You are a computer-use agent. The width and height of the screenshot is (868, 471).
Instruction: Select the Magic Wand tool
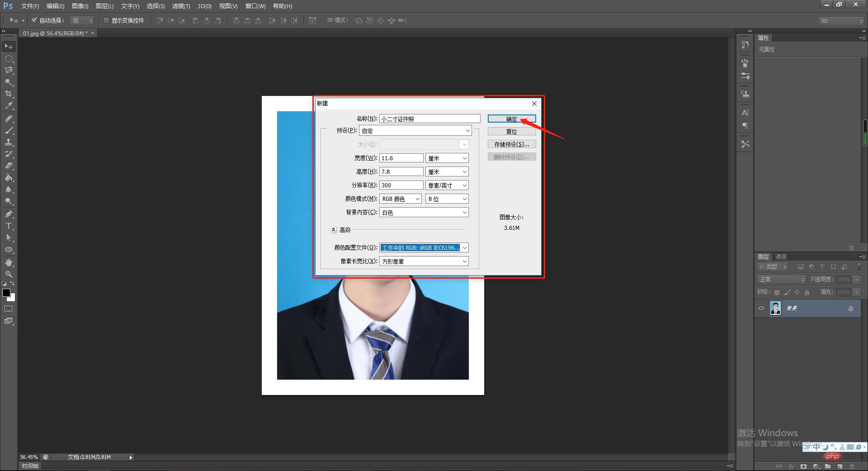[x=9, y=82]
